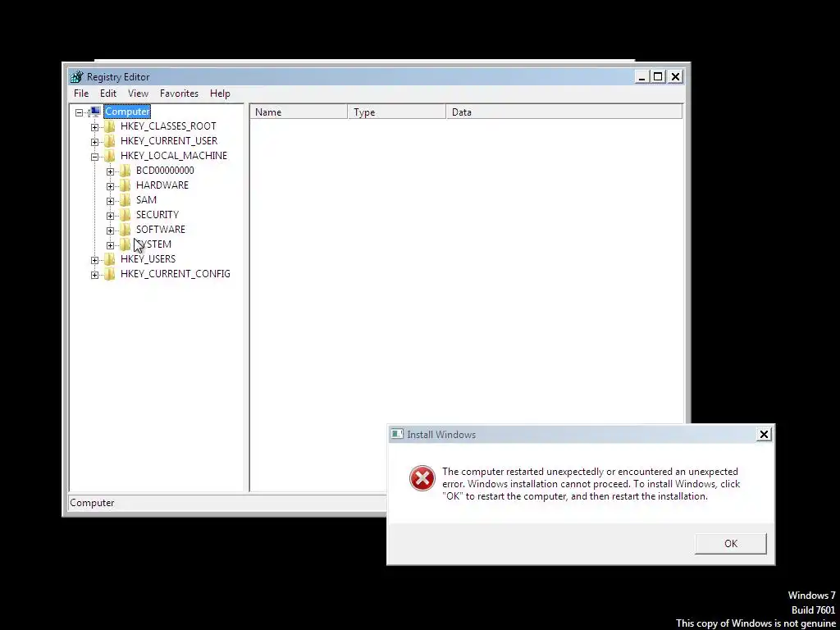Collapse the HKEY_LOCAL_MACHINE key
Image resolution: width=840 pixels, height=630 pixels.
(95, 157)
